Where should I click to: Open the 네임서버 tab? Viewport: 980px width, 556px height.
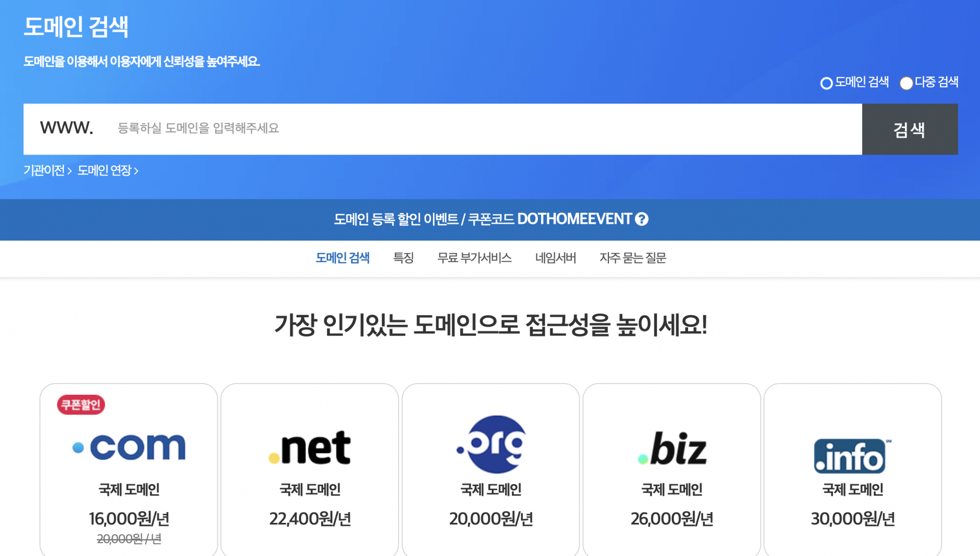[x=555, y=258]
